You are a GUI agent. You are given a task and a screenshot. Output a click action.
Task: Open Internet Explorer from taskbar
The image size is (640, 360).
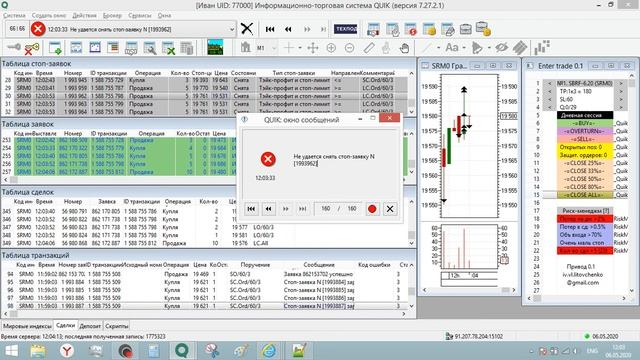[x=269, y=351]
